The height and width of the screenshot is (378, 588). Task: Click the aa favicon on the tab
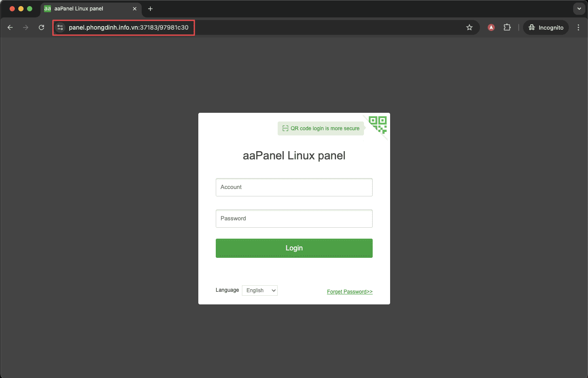(48, 9)
